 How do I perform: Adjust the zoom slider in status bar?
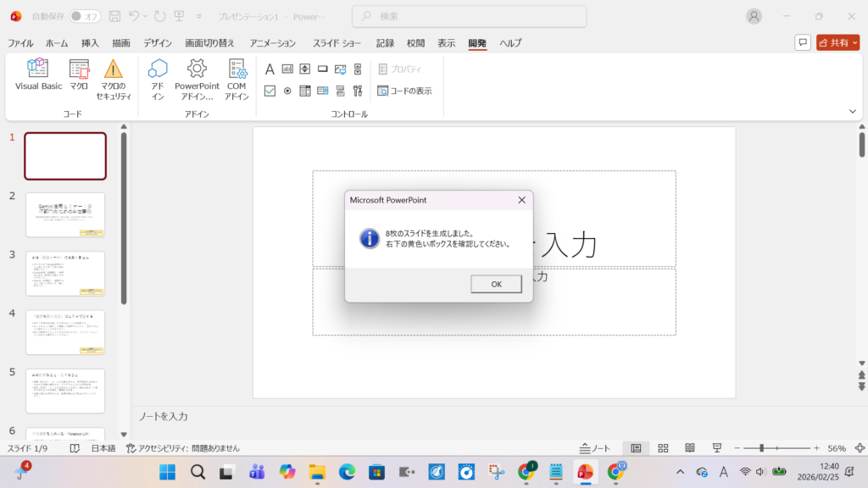pos(761,448)
